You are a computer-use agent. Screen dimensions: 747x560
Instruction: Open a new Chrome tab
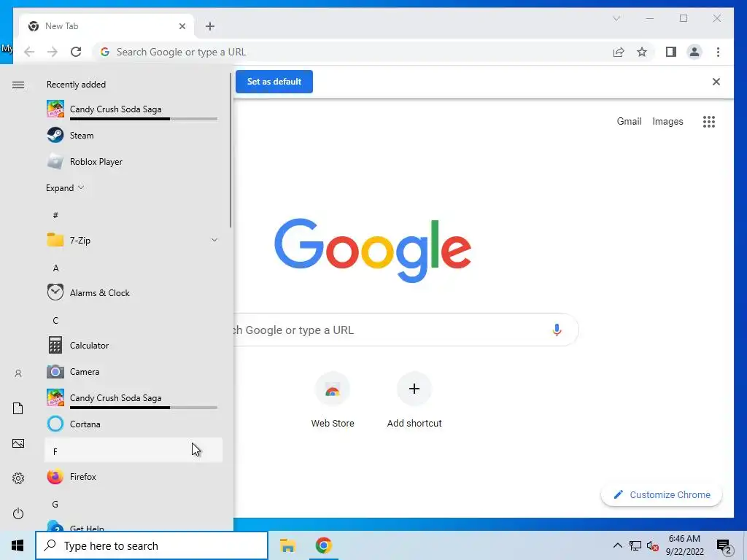click(210, 26)
